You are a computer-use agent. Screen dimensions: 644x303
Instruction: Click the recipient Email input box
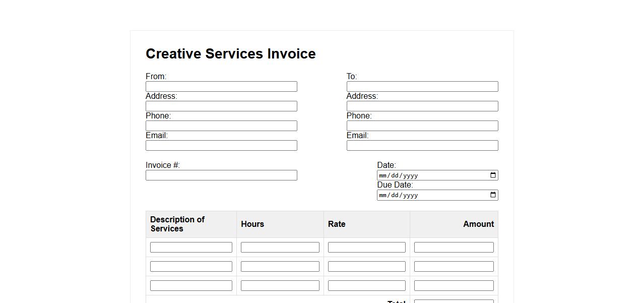[422, 146]
